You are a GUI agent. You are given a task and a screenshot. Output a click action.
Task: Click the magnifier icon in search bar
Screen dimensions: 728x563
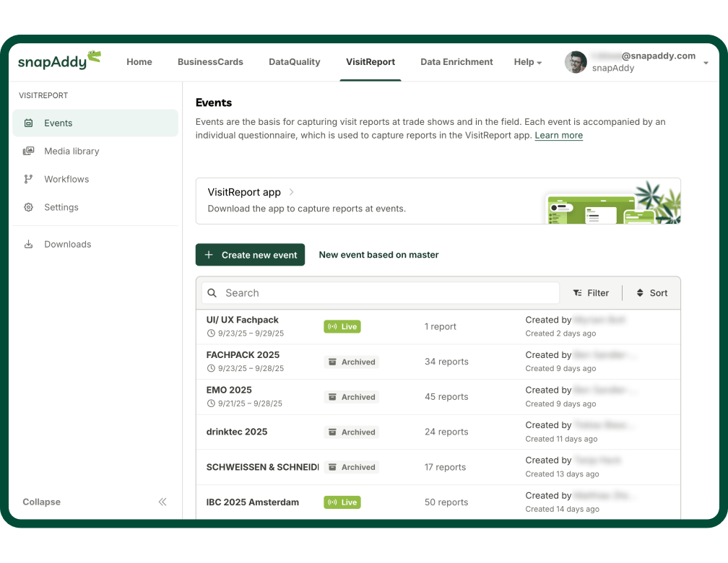212,293
